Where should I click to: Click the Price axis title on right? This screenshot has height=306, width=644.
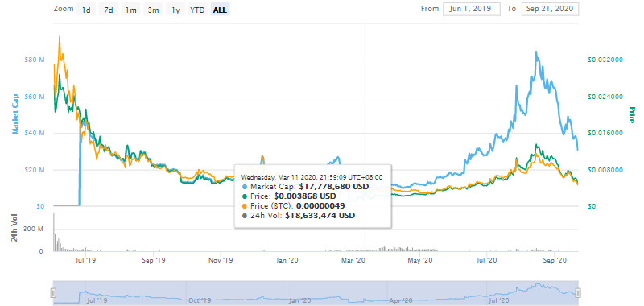[631, 114]
